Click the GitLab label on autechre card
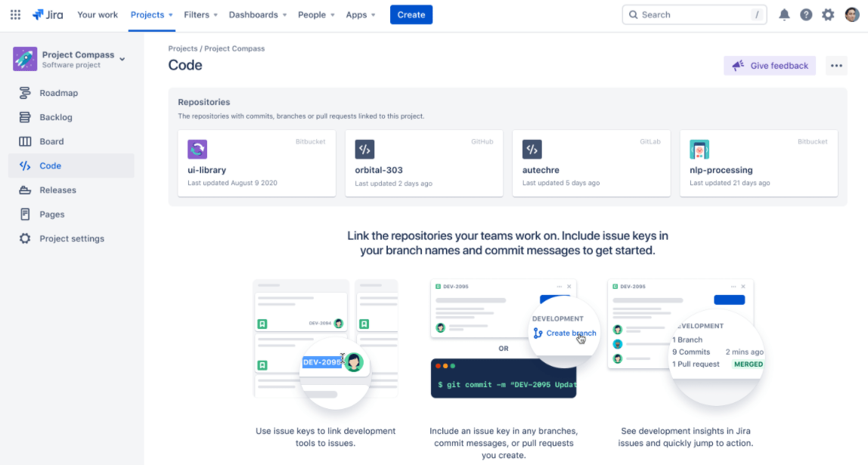Viewport: 868px width, 465px height. 650,141
